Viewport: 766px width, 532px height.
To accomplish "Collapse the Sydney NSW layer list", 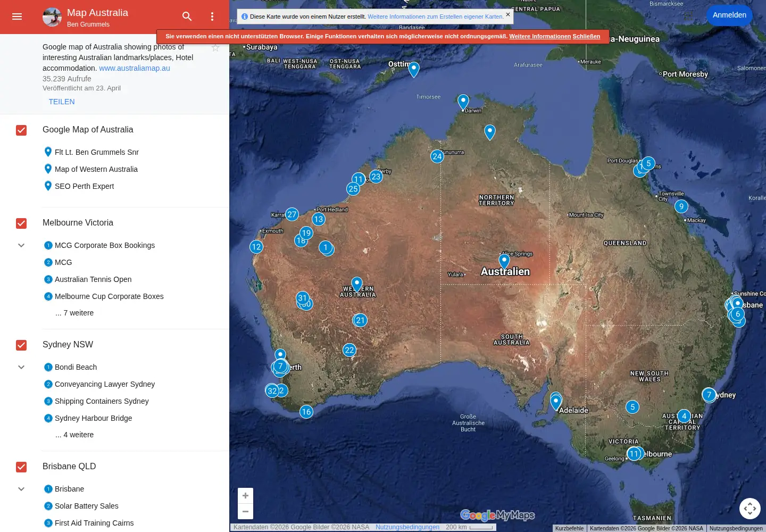I will pos(21,367).
